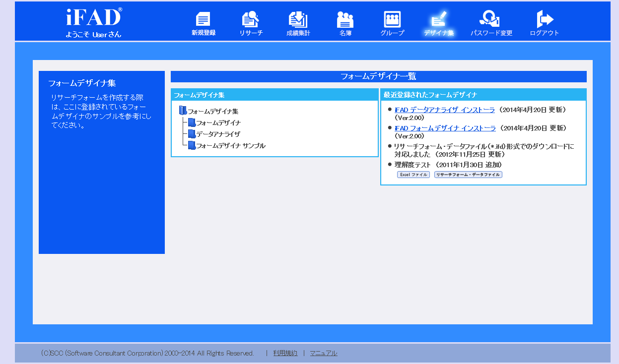Image resolution: width=619 pixels, height=364 pixels.
Task: Click the 理解度テスト entry text
Action: tap(413, 165)
